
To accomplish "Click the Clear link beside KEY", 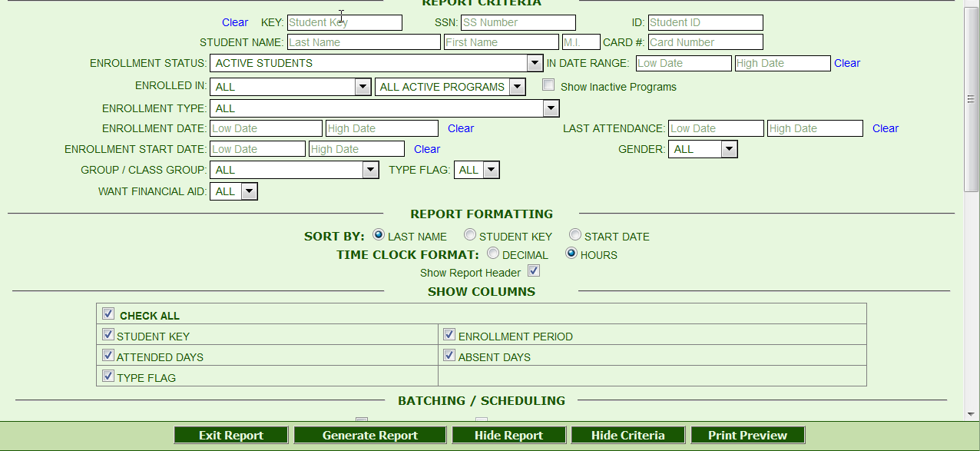I will click(x=235, y=22).
